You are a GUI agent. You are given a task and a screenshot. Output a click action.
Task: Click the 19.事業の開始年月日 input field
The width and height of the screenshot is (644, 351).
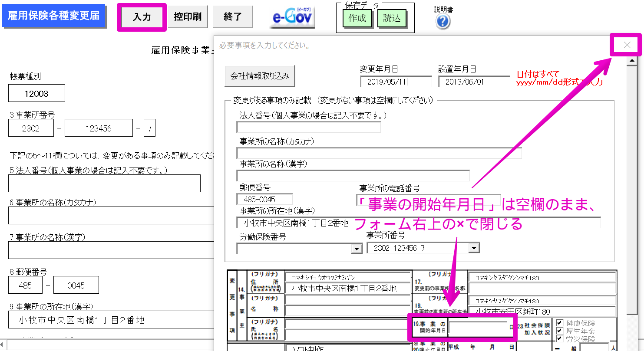(478, 327)
